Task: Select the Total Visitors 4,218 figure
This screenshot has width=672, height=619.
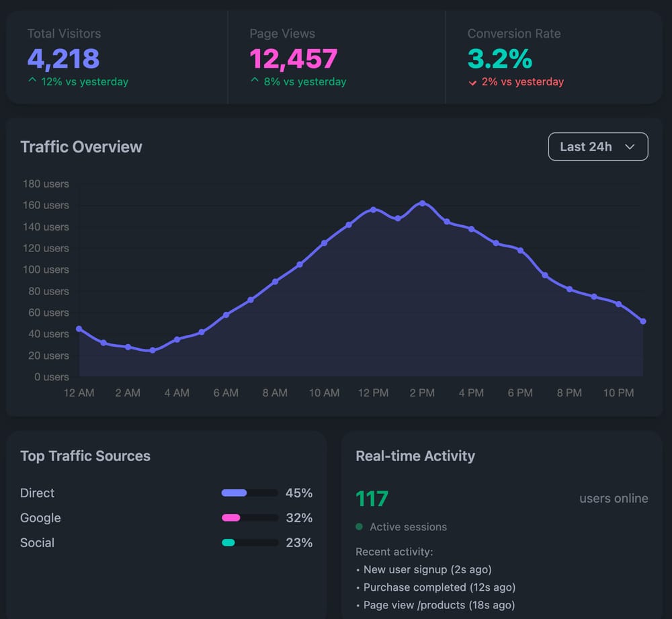Action: [63, 59]
